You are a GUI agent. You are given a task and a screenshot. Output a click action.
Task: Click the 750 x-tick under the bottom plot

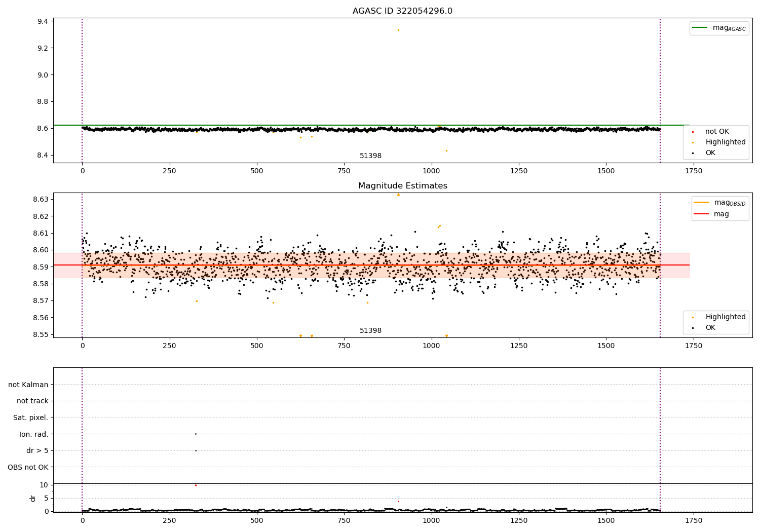coord(344,521)
